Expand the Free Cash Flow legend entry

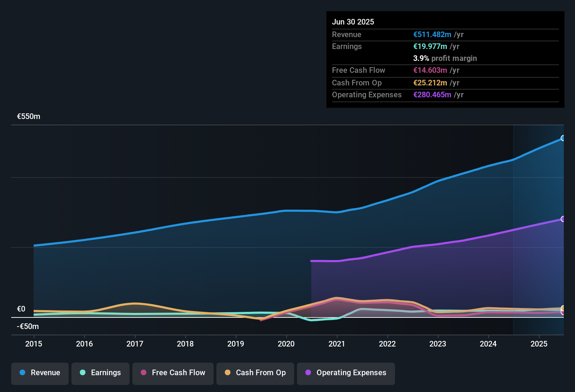point(173,373)
